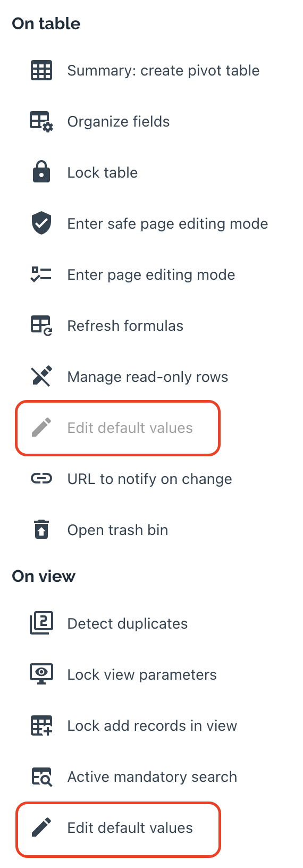Screen dimensions: 303x868
Task: Click the Organize fields table-gear icon
Action: [41, 122]
